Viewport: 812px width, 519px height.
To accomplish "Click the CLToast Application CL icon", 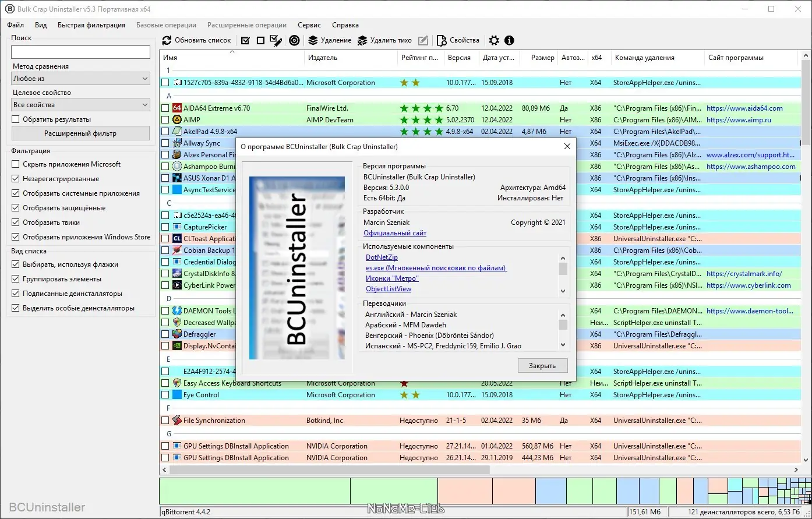I will click(177, 239).
